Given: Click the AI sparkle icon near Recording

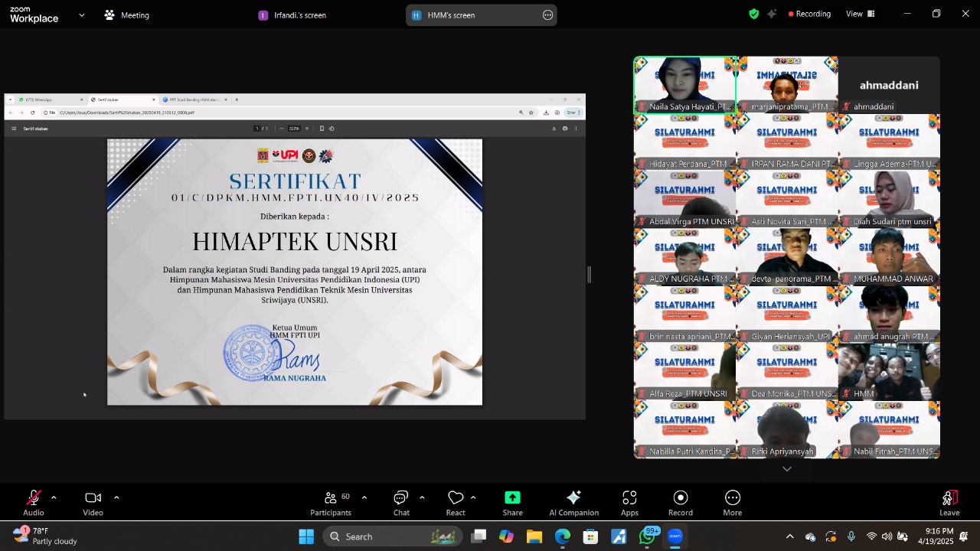Looking at the screenshot, I should (772, 14).
